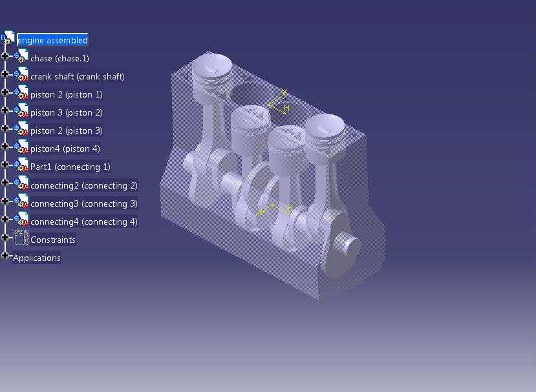Select the 'Applications' tree label
536x392 pixels.
[37, 258]
